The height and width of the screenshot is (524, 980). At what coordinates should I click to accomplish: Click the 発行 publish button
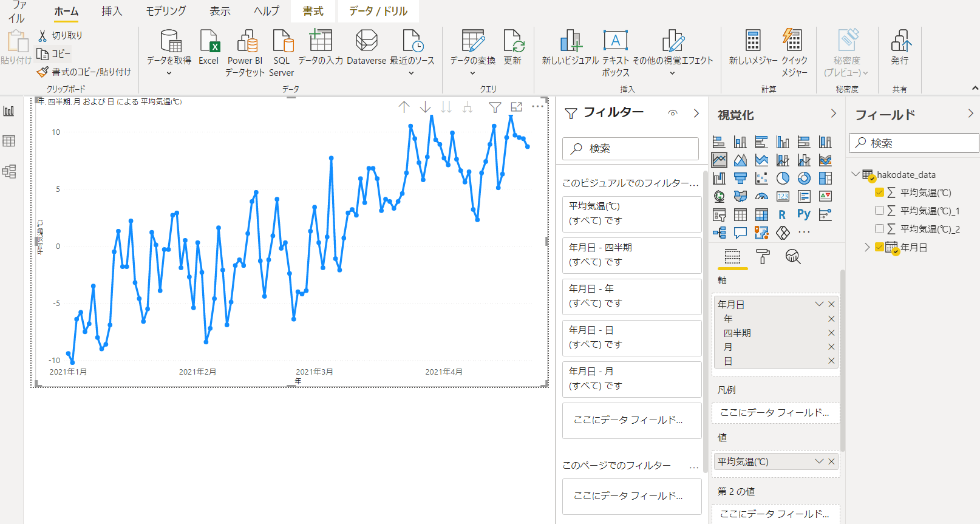(x=900, y=48)
